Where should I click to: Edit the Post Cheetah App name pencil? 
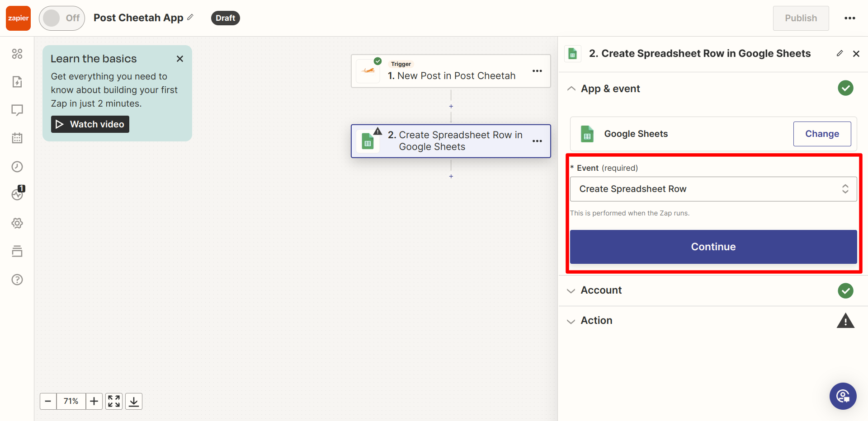pyautogui.click(x=190, y=17)
